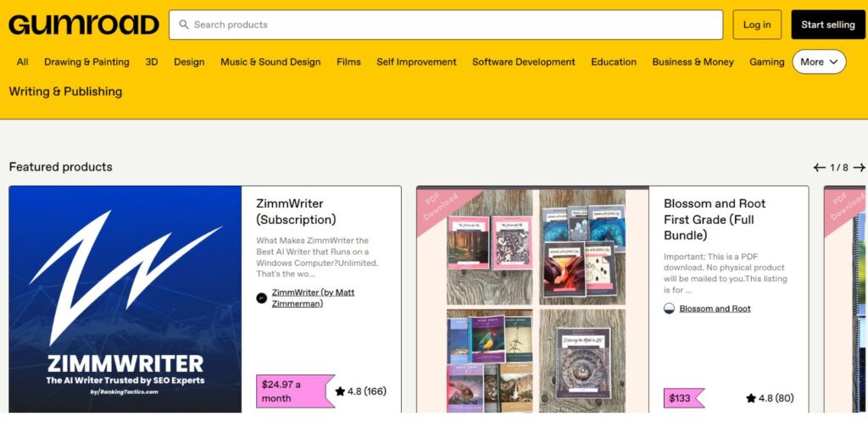868x444 pixels.
Task: Open the Log in page
Action: [x=757, y=25]
